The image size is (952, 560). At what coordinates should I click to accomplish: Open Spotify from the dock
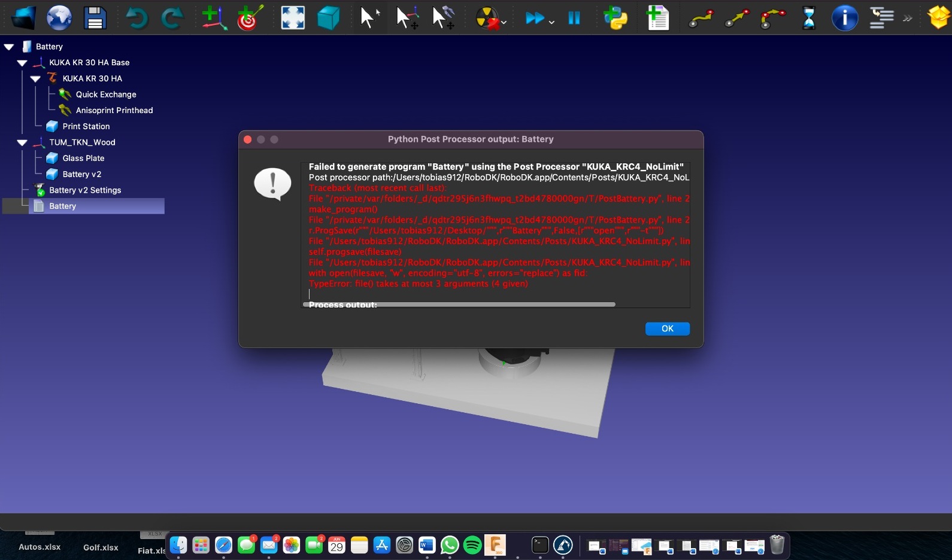pos(472,545)
